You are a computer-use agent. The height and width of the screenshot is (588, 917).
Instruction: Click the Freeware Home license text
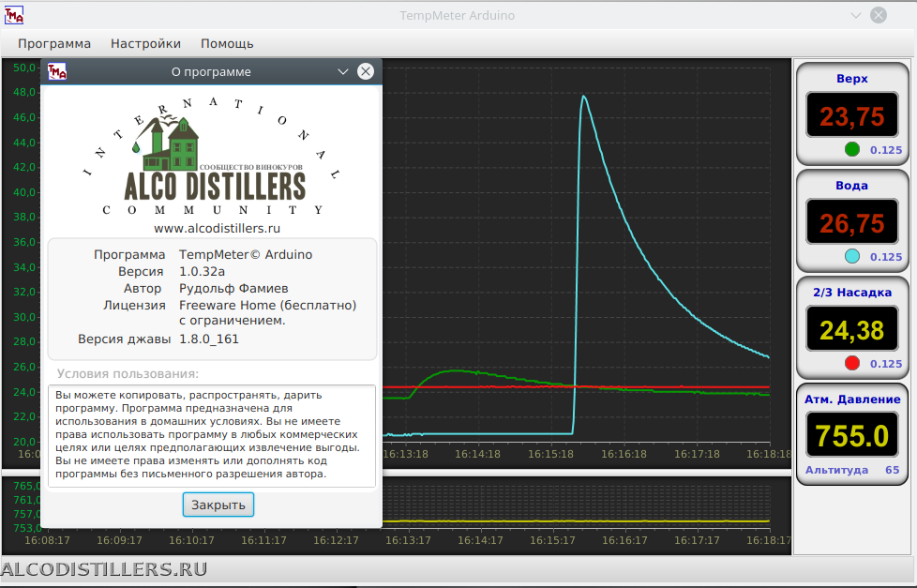point(267,312)
